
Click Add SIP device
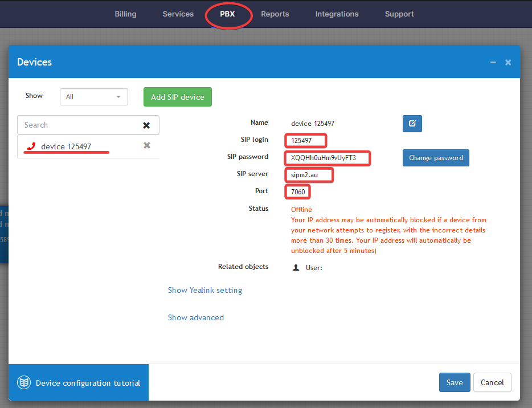(x=177, y=97)
